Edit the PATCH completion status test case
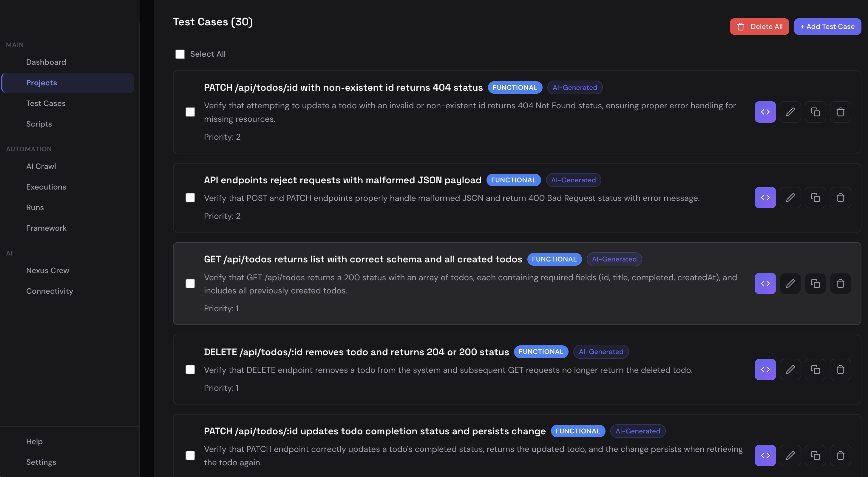 (790, 456)
